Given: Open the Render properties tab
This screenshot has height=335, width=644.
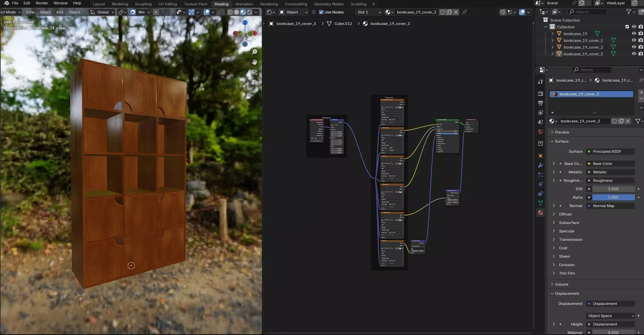Looking at the screenshot, I should [x=541, y=93].
